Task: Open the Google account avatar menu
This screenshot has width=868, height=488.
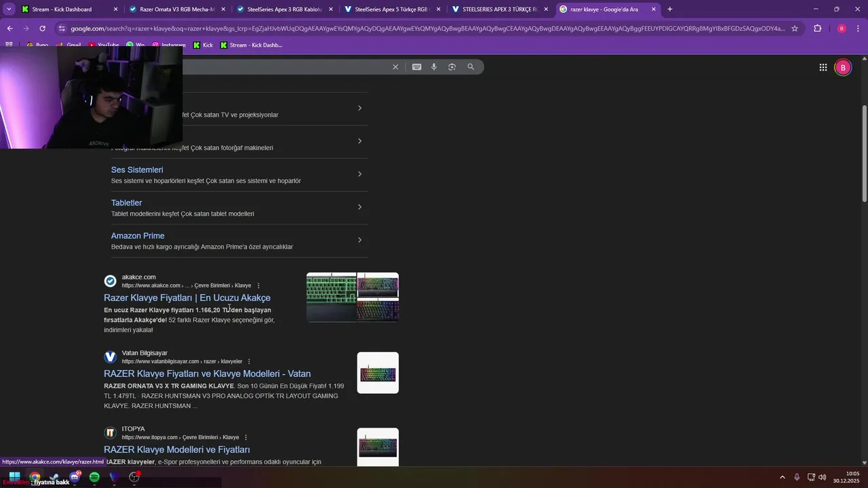Action: [x=843, y=67]
